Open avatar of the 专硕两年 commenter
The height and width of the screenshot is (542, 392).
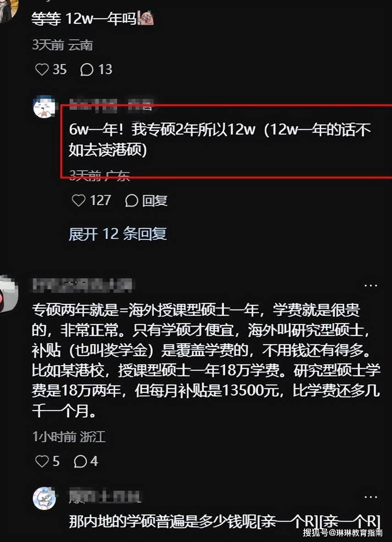(8, 294)
